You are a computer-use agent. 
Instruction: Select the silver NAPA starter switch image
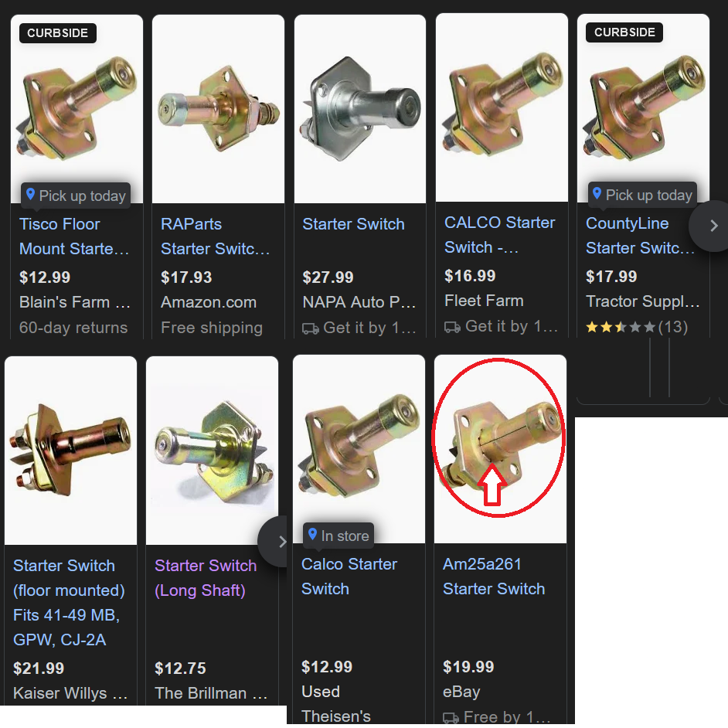(360, 109)
